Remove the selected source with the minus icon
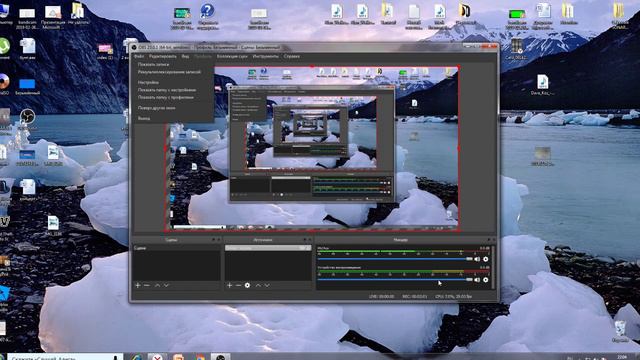 [238, 285]
